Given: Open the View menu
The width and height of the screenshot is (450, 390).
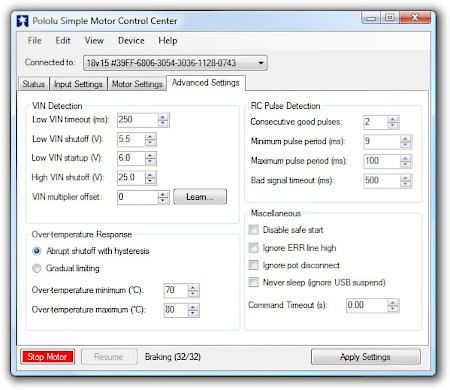Looking at the screenshot, I should [x=94, y=41].
